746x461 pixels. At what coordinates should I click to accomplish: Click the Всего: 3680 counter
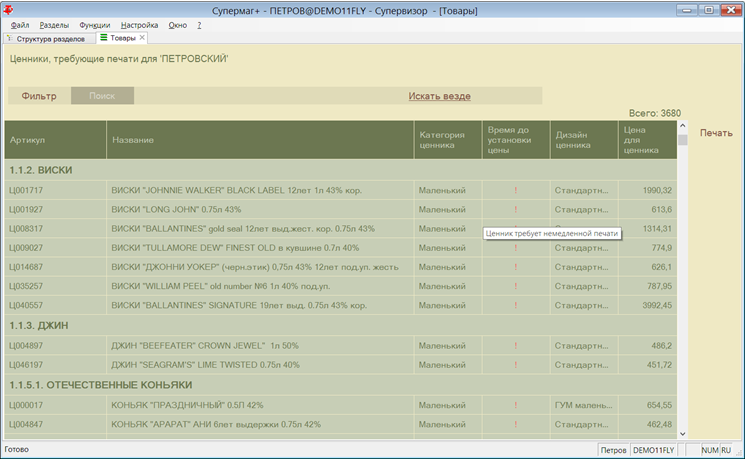pyautogui.click(x=655, y=113)
